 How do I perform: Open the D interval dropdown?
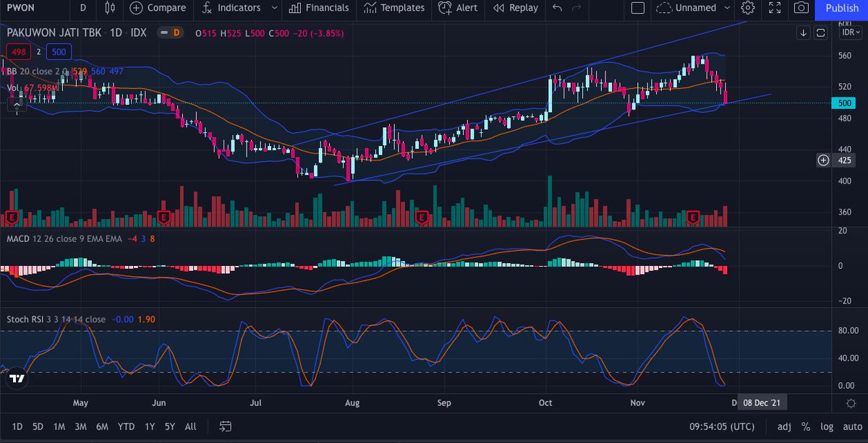83,8
